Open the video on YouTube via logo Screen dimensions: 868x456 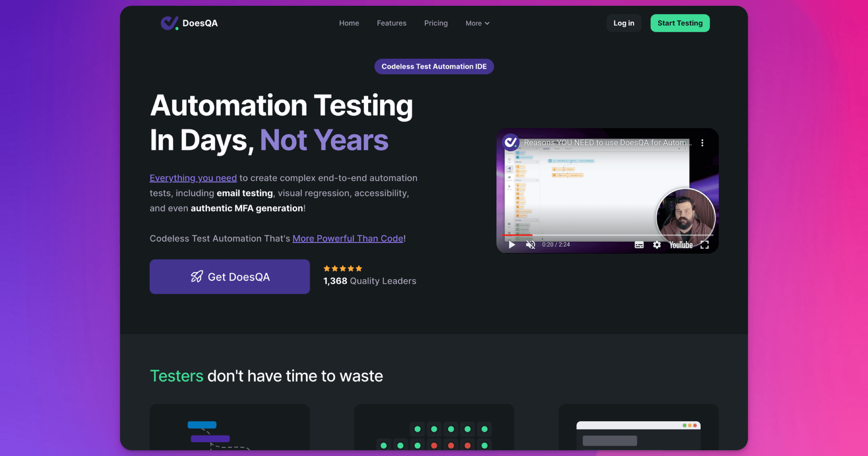pos(681,245)
